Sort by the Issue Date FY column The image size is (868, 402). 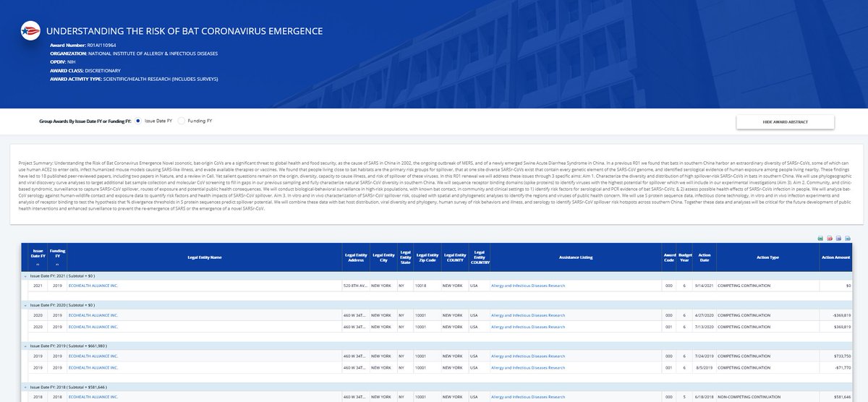tap(36, 257)
